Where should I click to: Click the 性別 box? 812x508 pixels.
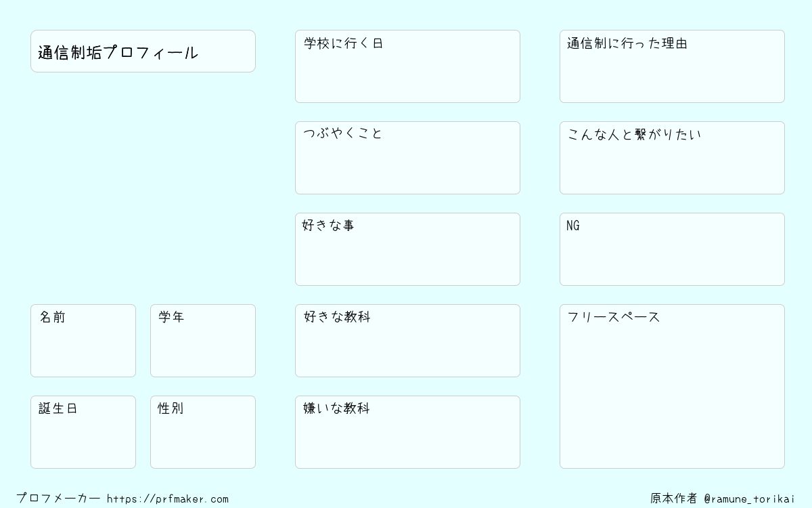[203, 432]
